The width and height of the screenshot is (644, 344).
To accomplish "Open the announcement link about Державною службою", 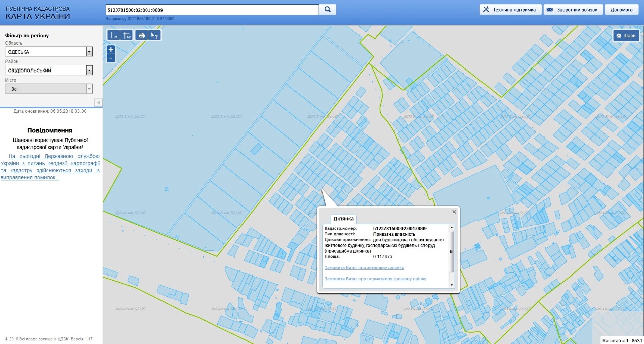I will coord(50,167).
